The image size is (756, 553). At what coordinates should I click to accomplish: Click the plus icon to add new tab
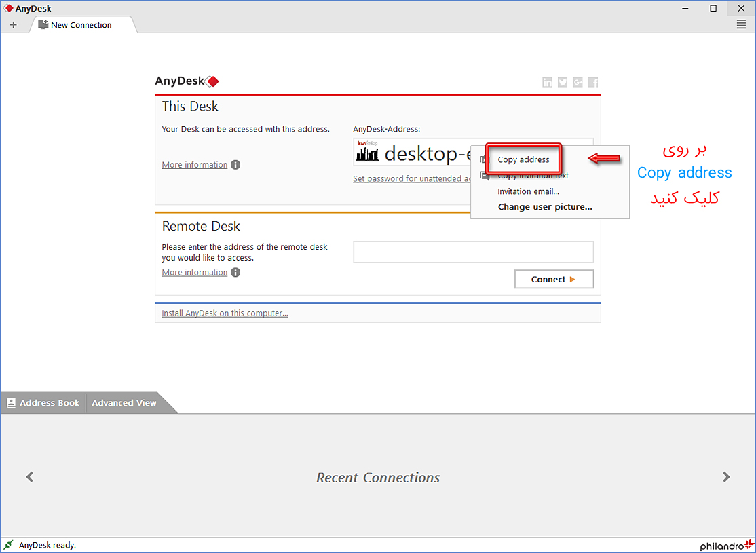[x=13, y=25]
